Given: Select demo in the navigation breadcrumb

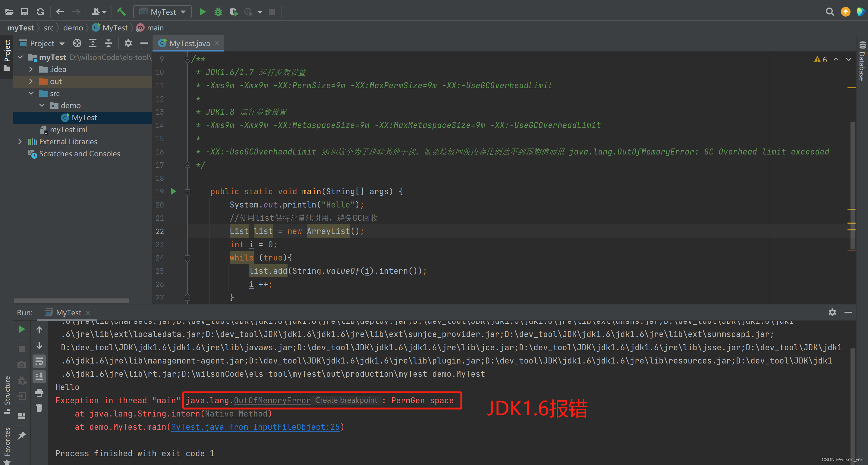Looking at the screenshot, I should [x=73, y=27].
